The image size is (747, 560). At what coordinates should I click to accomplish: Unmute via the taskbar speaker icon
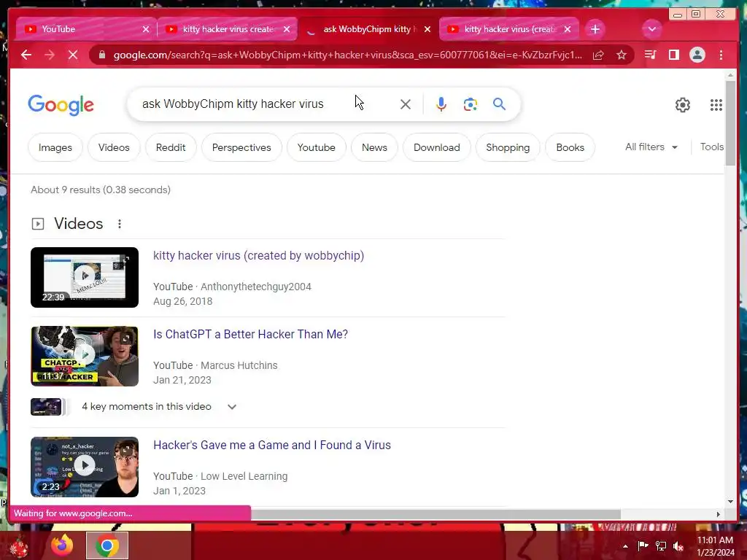point(678,546)
